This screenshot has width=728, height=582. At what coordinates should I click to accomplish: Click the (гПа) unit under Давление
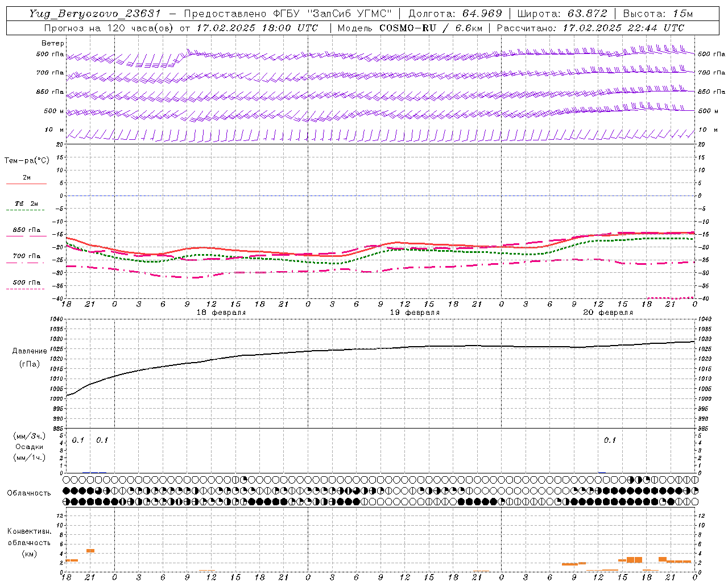[30, 364]
